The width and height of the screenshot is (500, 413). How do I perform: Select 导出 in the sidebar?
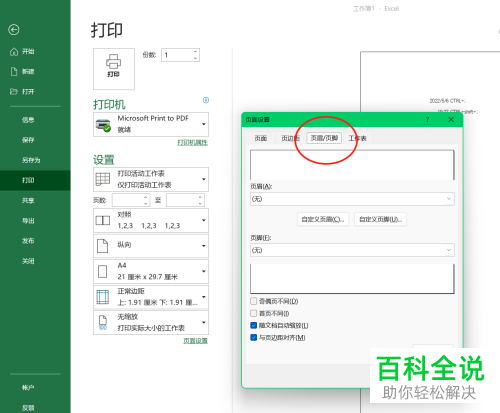28,221
